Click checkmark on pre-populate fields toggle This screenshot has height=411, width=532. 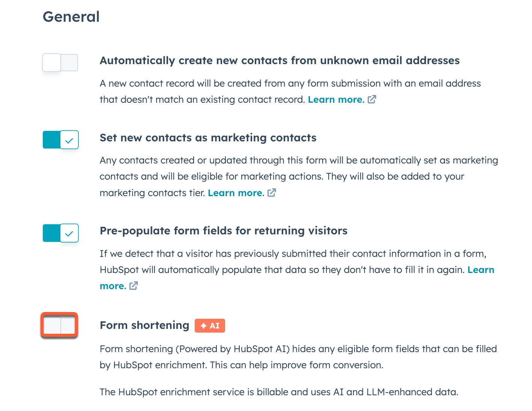(69, 234)
